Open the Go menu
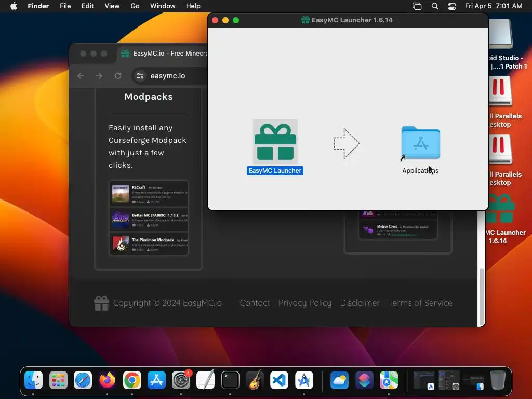This screenshot has height=399, width=532. tap(135, 6)
